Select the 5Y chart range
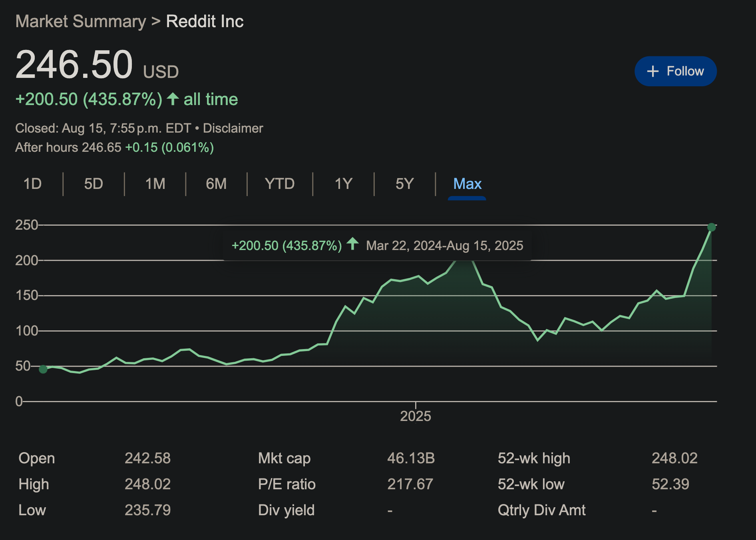This screenshot has height=540, width=756. pos(404,184)
